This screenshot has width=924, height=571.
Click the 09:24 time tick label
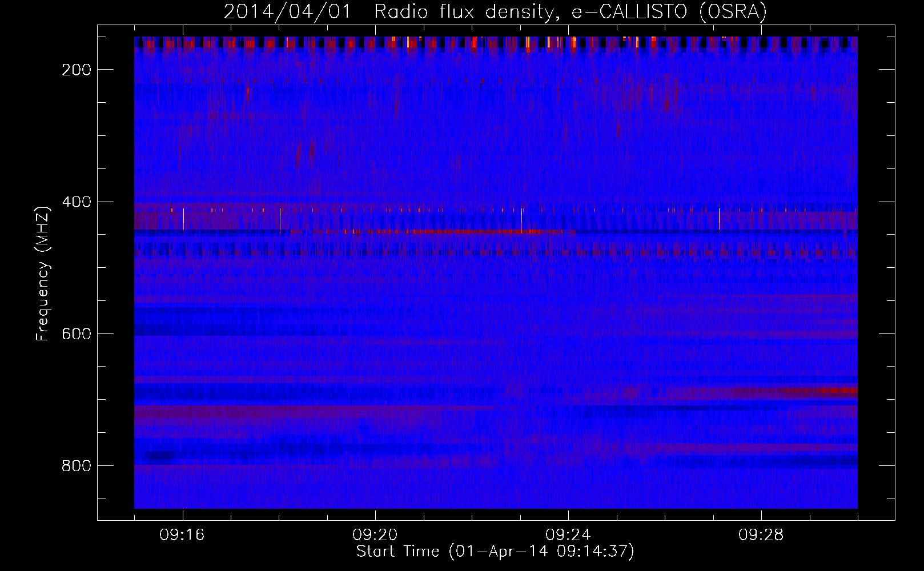coord(568,534)
